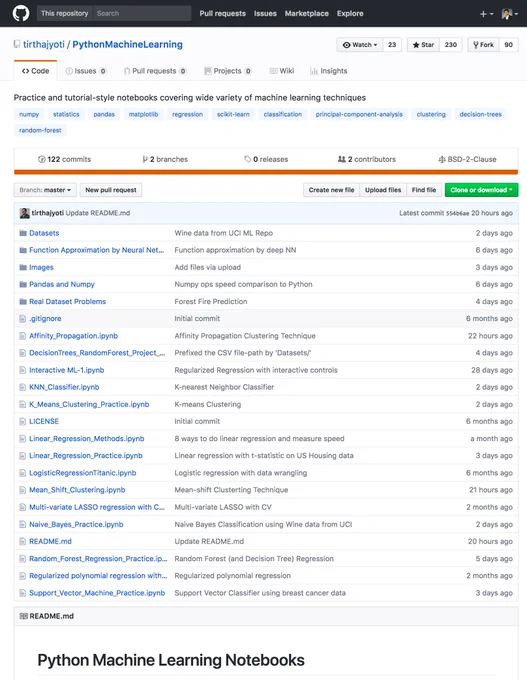Open the latest commit hash 554b6ae
The width and height of the screenshot is (527, 680).
[x=458, y=213]
